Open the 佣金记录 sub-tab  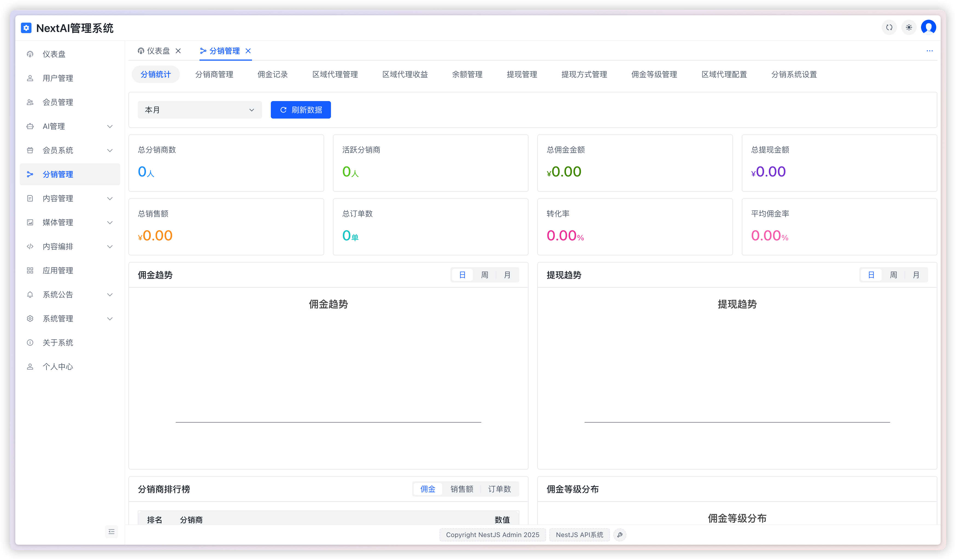pos(272,74)
